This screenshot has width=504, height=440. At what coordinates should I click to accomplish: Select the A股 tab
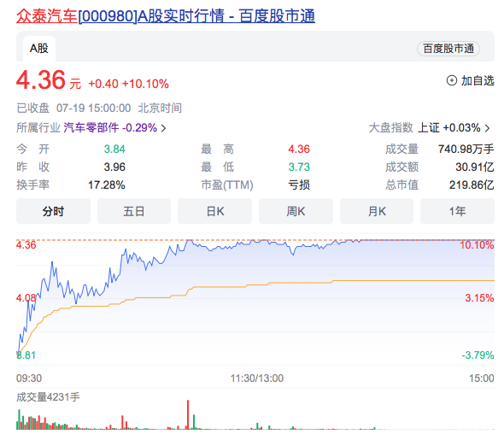click(x=39, y=49)
